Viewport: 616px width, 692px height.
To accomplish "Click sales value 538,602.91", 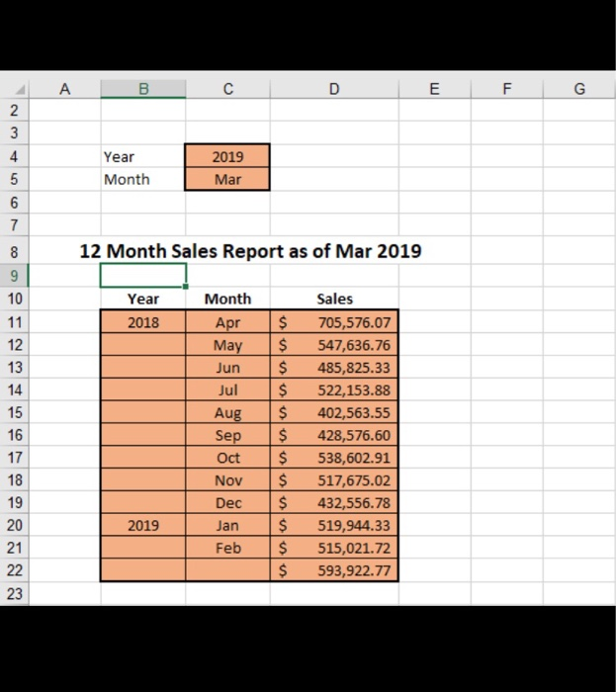I will click(334, 457).
